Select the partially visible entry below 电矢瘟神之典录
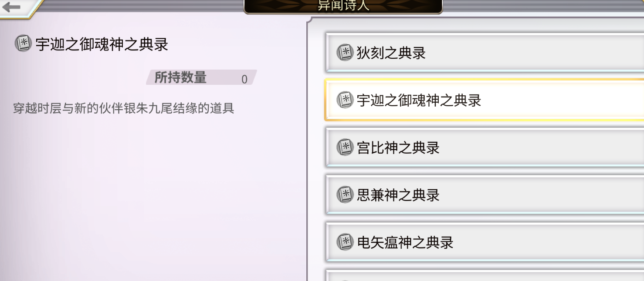Screen dimensions: 644x281 click(x=485, y=276)
